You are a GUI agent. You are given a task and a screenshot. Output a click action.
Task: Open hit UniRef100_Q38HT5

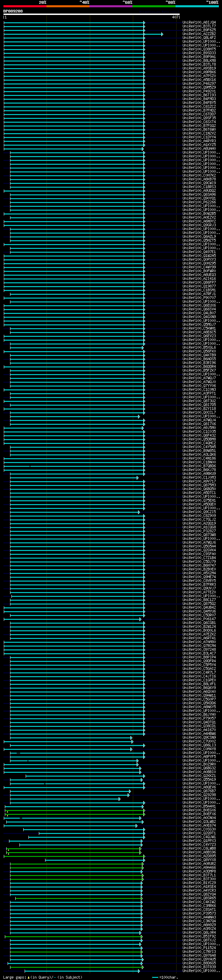click(199, 49)
